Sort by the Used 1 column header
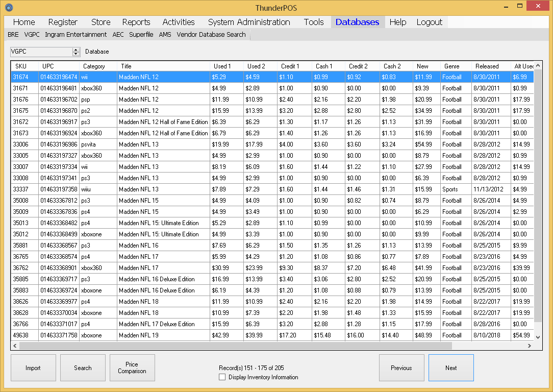The width and height of the screenshot is (553, 392). (227, 66)
